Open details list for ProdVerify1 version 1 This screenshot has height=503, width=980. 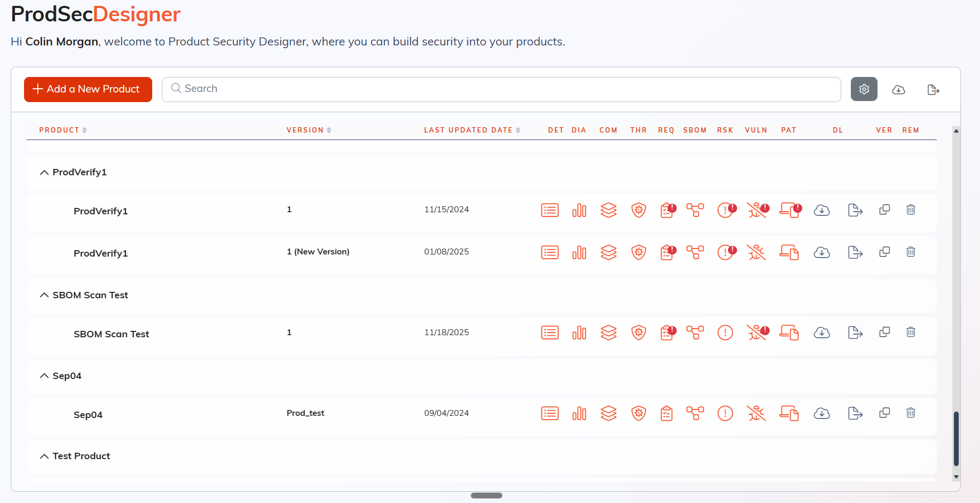(x=550, y=210)
